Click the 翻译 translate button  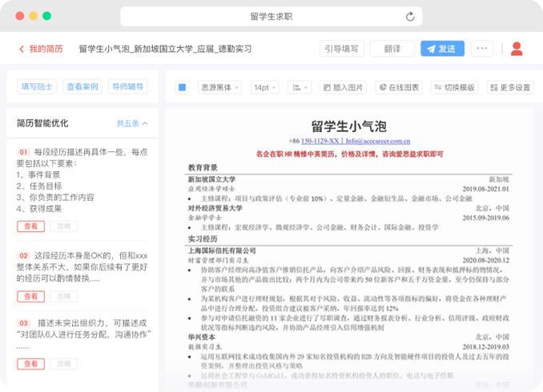392,49
